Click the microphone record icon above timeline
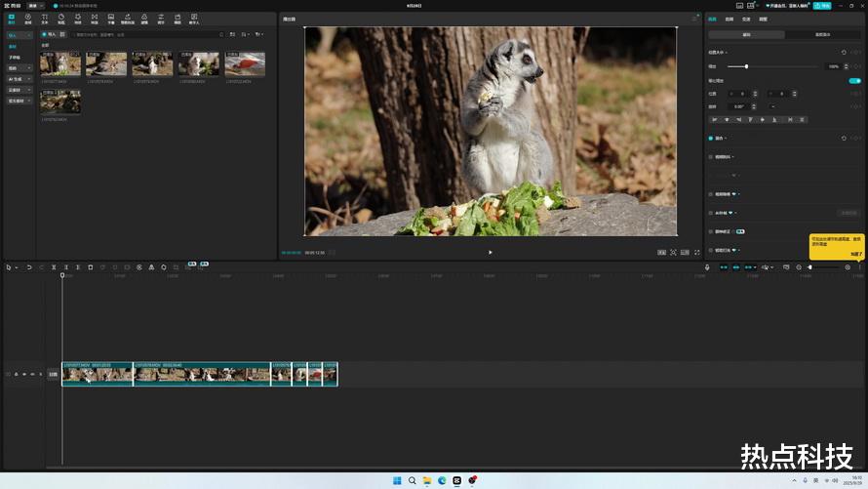Screen dimensions: 868x489 point(708,266)
